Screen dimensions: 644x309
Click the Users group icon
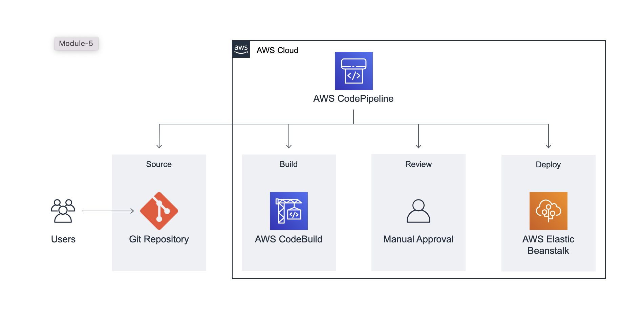click(x=63, y=211)
